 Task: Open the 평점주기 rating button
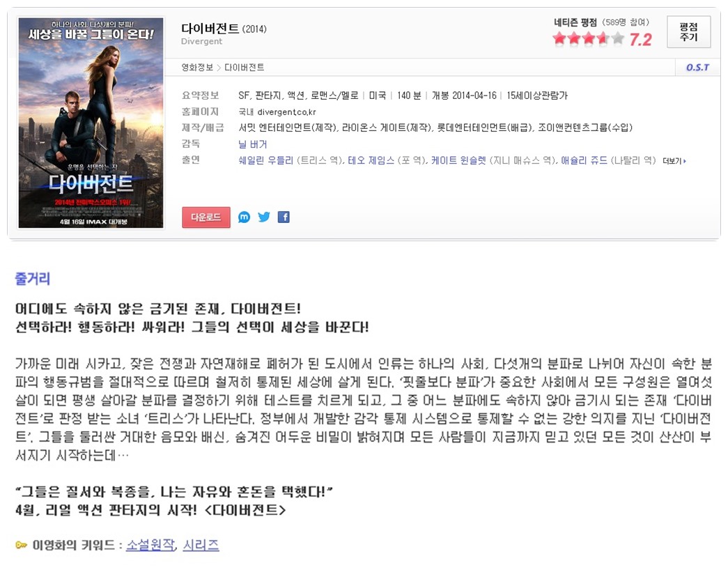688,31
